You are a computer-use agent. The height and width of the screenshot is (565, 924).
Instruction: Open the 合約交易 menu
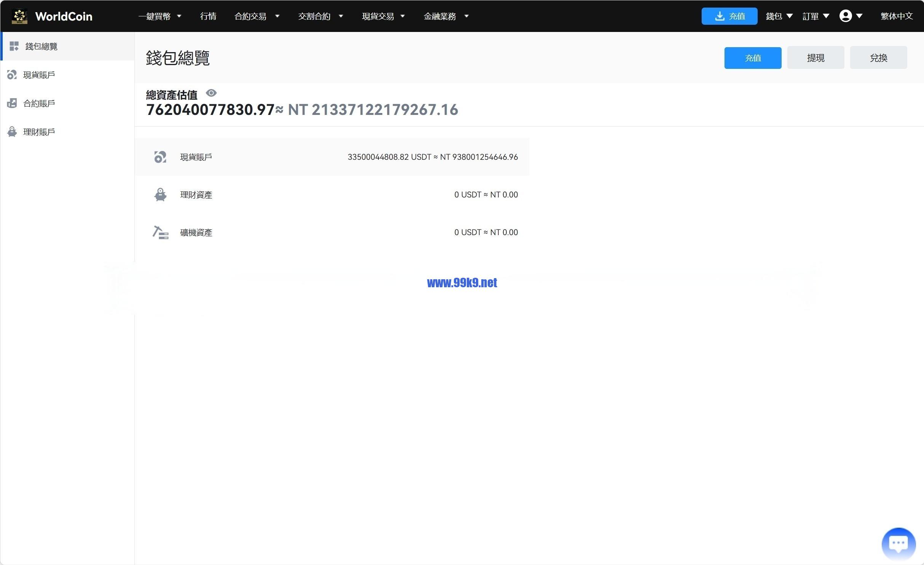tap(251, 16)
